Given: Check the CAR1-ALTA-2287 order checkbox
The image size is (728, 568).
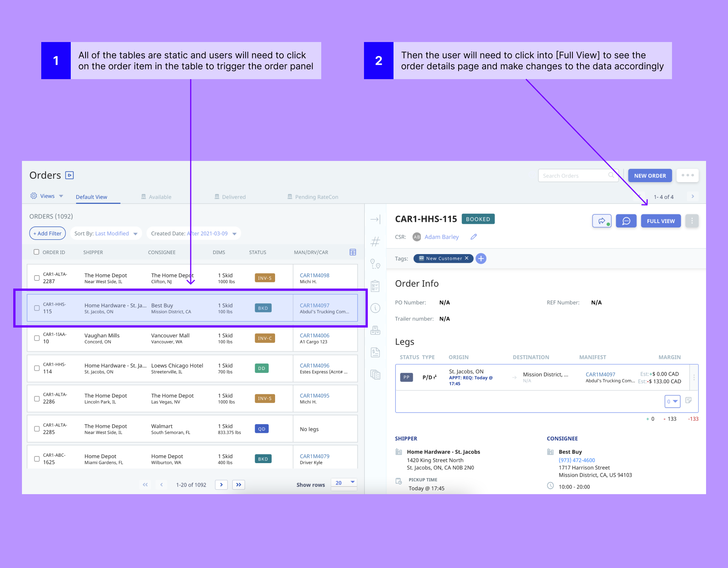Looking at the screenshot, I should [x=37, y=278].
